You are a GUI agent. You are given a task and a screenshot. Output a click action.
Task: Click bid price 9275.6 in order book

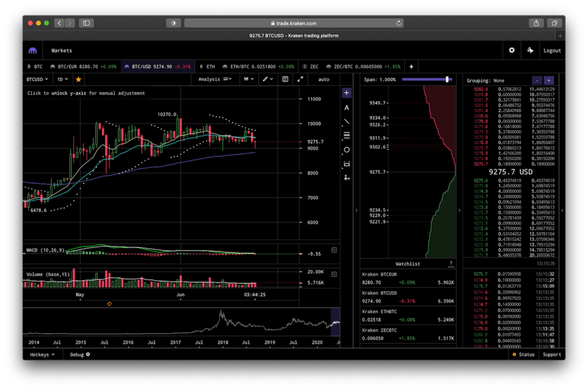481,181
